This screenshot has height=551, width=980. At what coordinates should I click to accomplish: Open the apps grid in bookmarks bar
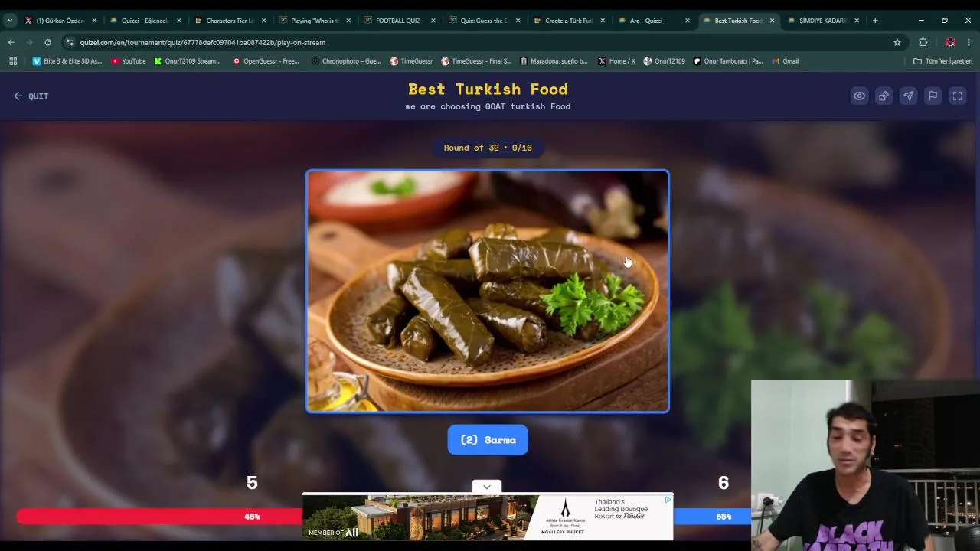tap(13, 61)
